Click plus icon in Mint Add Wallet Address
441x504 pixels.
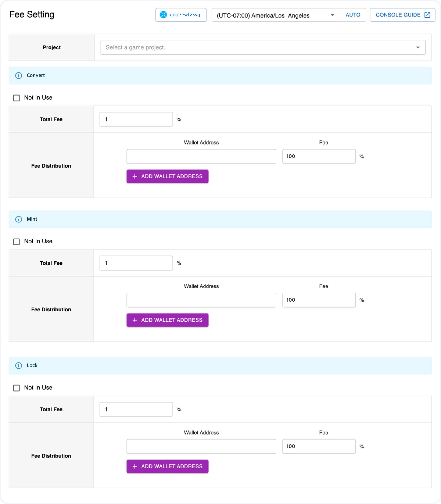tap(135, 320)
